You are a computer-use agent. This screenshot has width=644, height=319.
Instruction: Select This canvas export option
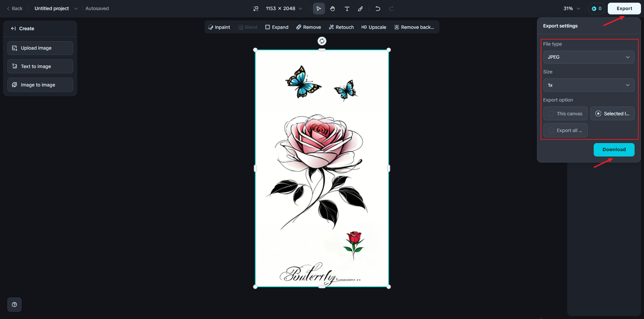[566, 114]
